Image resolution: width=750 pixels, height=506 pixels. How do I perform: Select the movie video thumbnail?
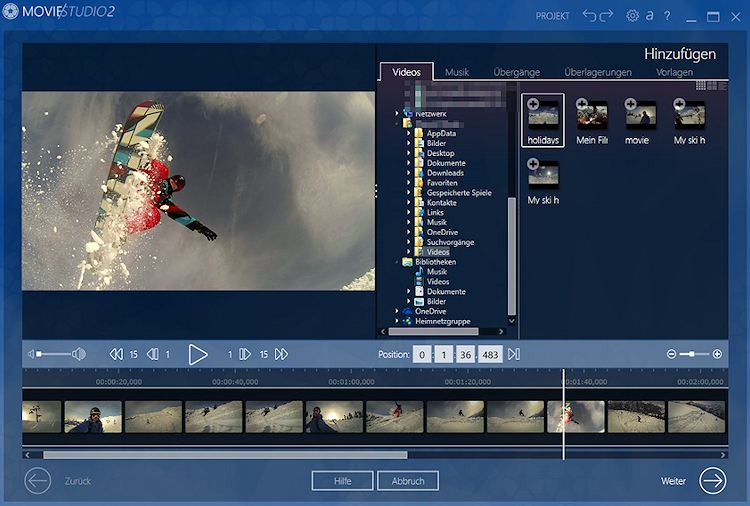[x=640, y=114]
